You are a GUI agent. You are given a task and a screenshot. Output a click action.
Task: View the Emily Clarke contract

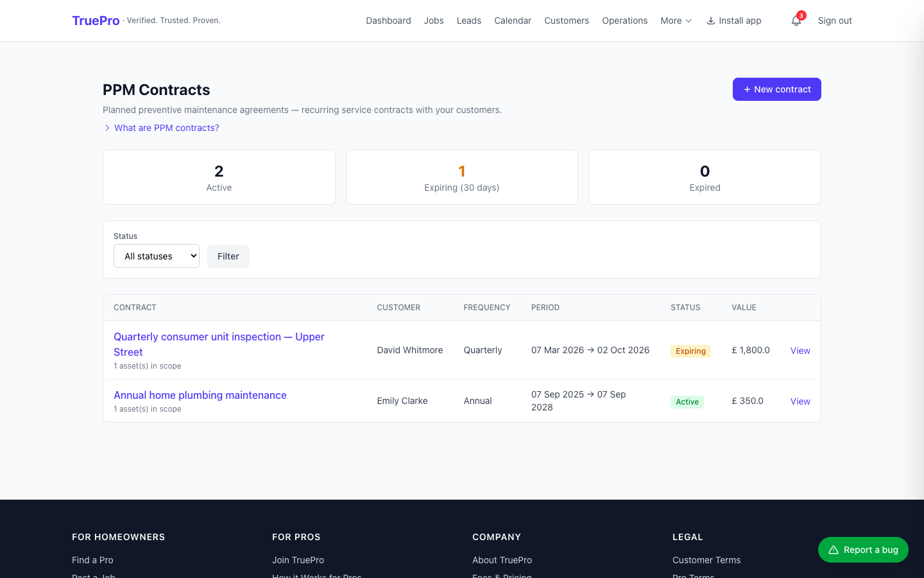pyautogui.click(x=800, y=401)
